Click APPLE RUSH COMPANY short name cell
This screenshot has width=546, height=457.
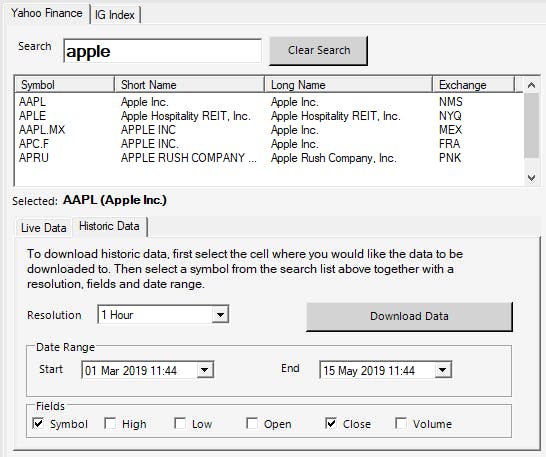pos(188,157)
